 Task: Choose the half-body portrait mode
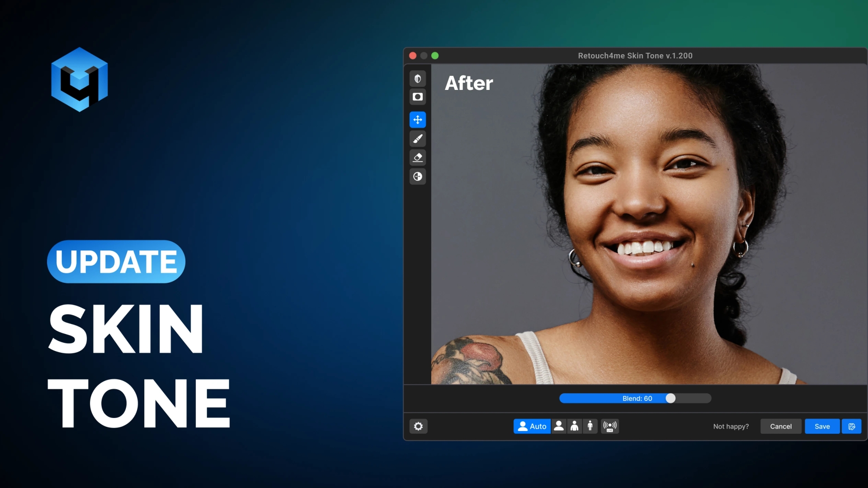coord(575,426)
